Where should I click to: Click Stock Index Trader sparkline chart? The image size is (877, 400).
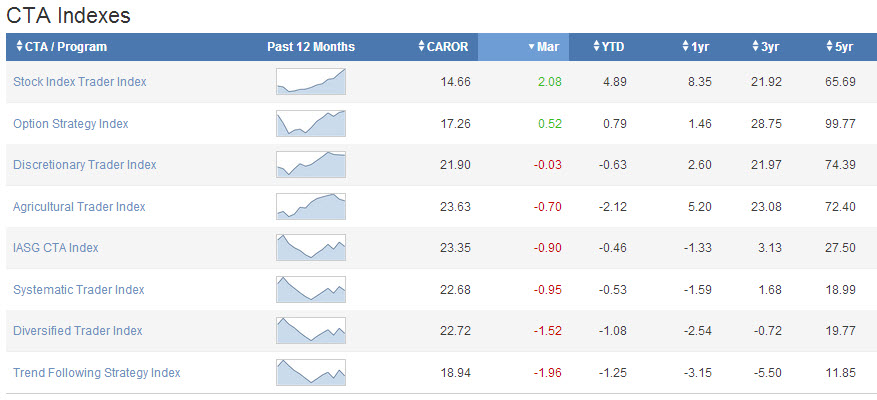coord(311,82)
